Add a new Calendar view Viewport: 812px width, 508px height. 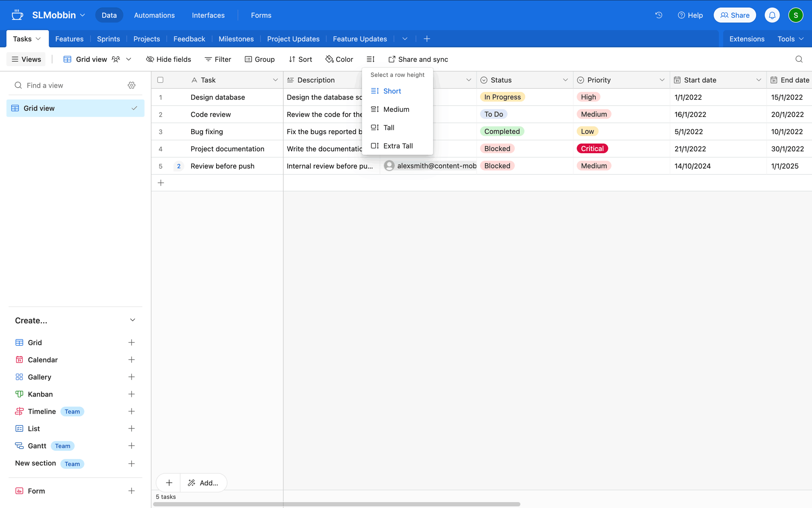pyautogui.click(x=132, y=360)
